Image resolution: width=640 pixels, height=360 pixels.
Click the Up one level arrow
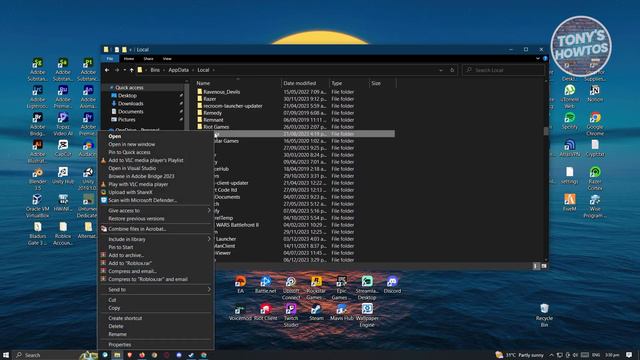click(x=131, y=70)
